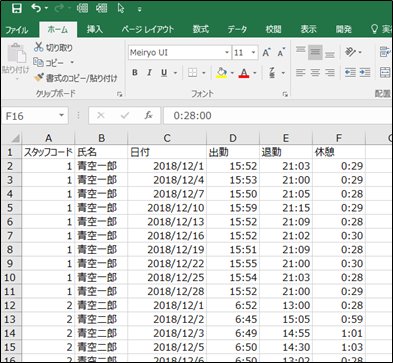Open the 開発 tab
This screenshot has width=393, height=363.
click(x=344, y=29)
